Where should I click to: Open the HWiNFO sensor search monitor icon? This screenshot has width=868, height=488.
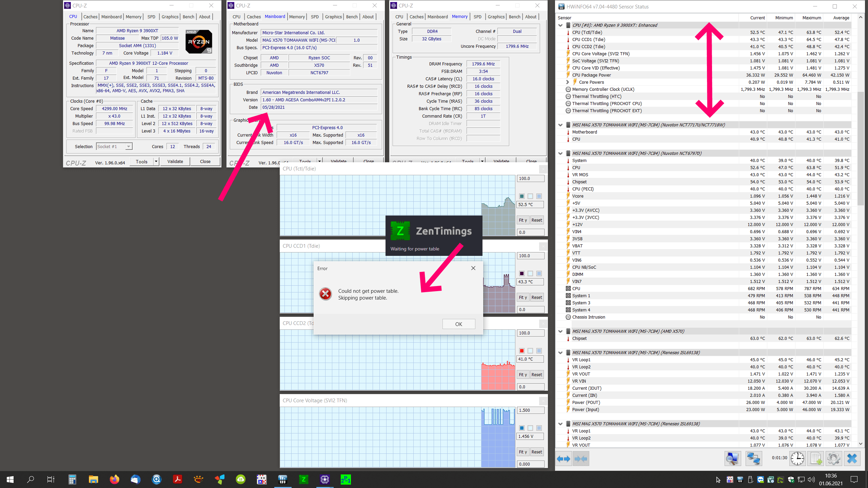point(732,459)
